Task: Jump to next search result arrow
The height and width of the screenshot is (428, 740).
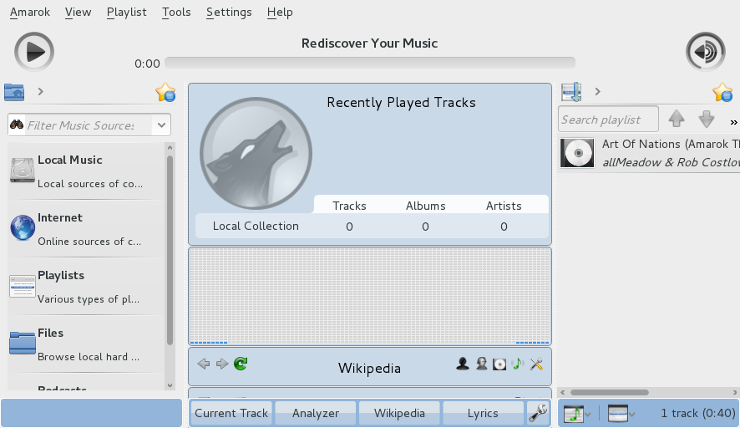Action: 706,119
